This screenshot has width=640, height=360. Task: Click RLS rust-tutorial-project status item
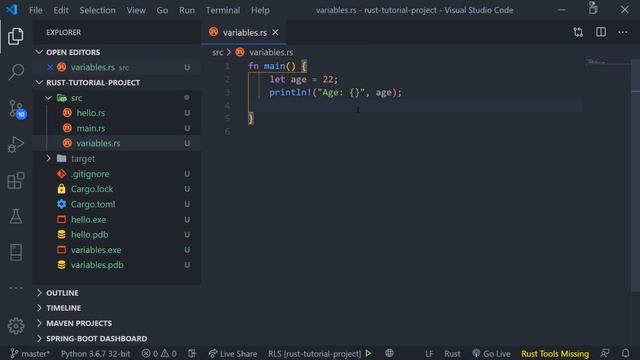click(314, 353)
